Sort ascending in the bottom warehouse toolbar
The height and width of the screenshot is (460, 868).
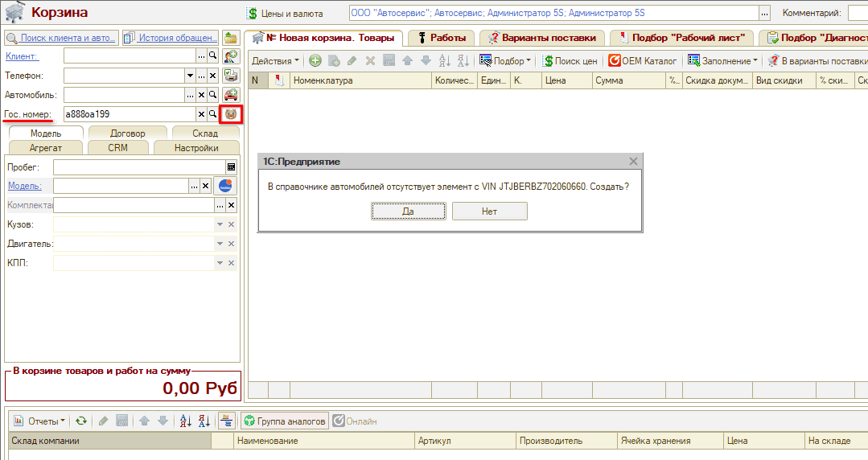pos(186,421)
